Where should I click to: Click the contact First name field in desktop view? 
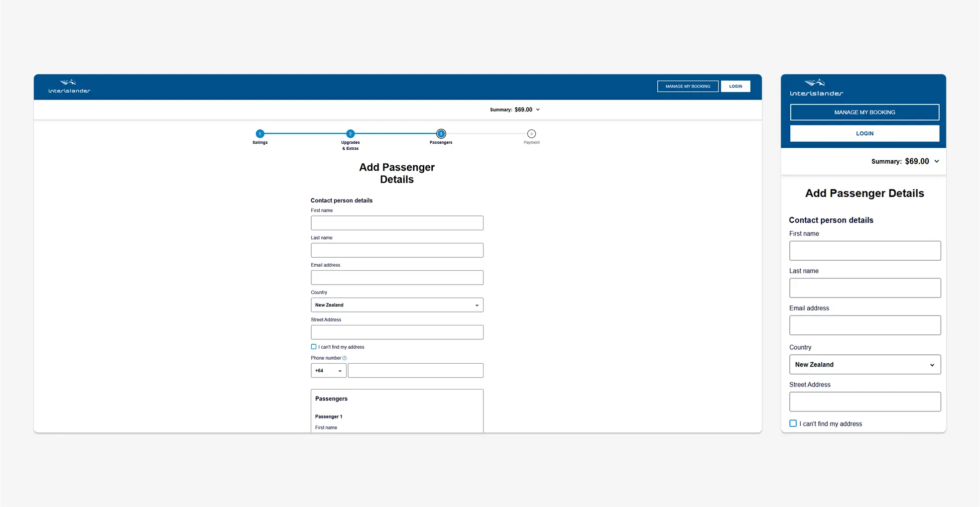(397, 223)
